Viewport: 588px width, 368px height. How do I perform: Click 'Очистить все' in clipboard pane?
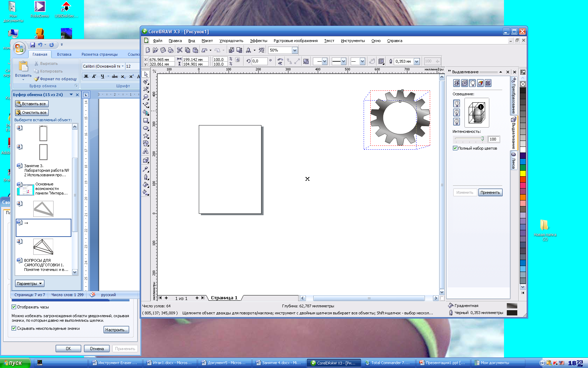click(31, 113)
